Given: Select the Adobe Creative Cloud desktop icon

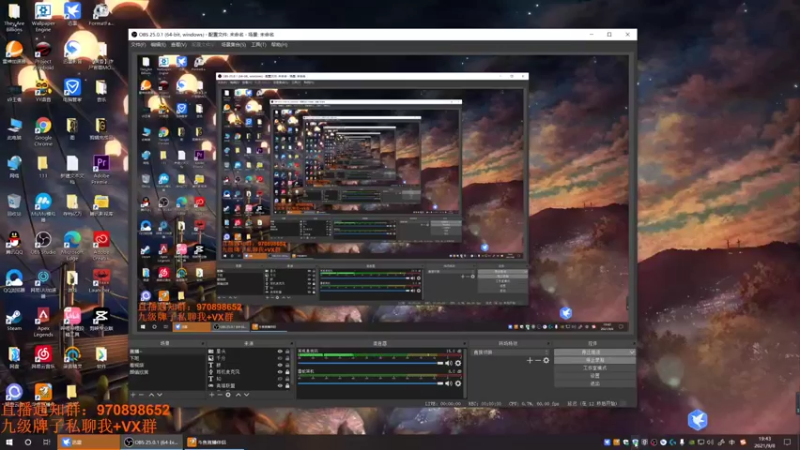Looking at the screenshot, I should (101, 246).
